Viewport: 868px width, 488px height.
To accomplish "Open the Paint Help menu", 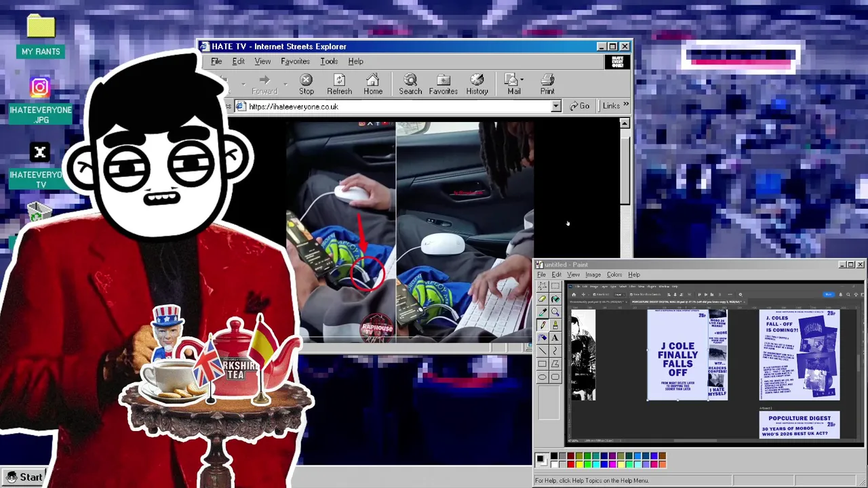I will pos(633,274).
